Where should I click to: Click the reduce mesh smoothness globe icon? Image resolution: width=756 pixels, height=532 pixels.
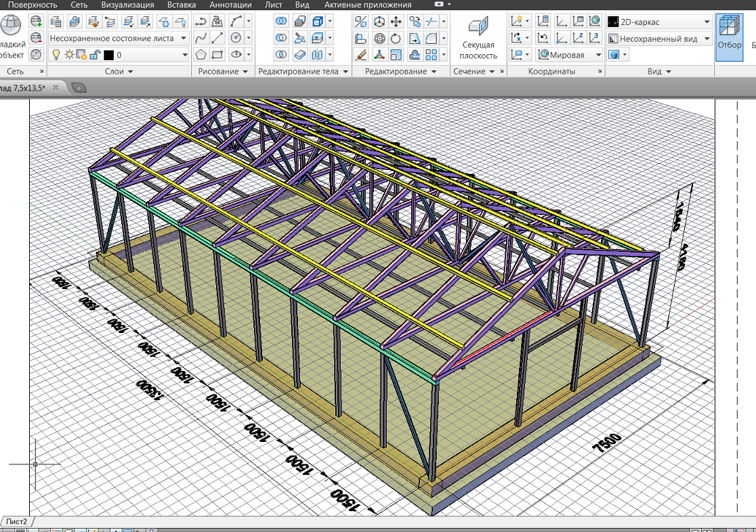coord(36,38)
